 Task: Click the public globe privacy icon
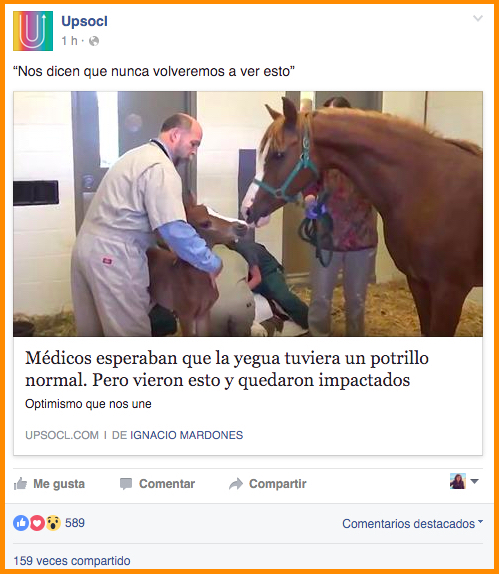[x=94, y=41]
